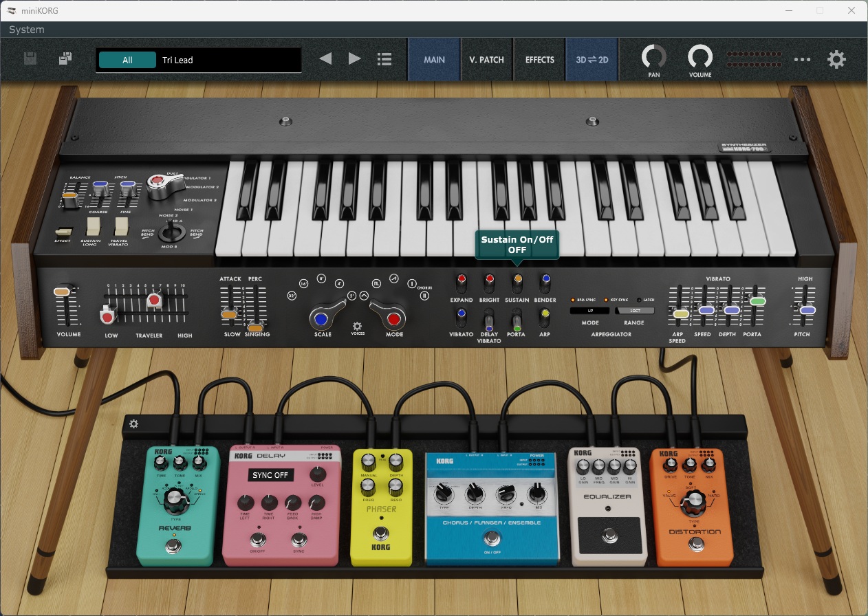Select the triangle wave mode icon

pyautogui.click(x=364, y=296)
